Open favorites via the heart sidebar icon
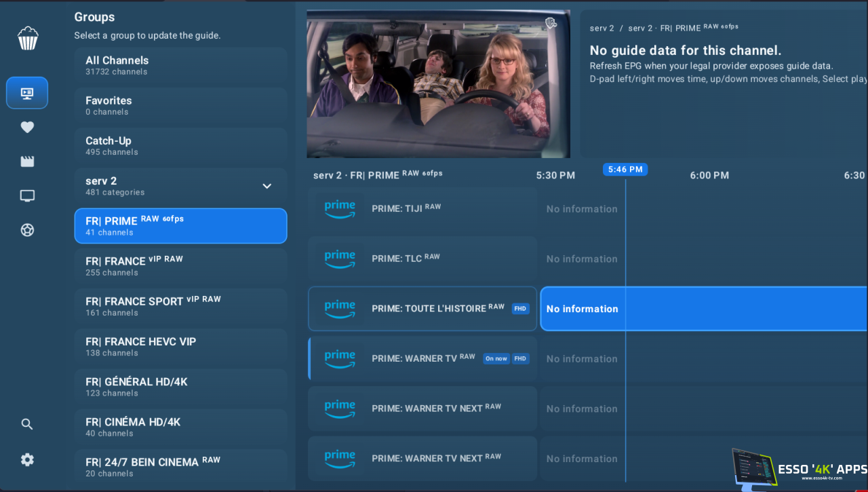 [27, 127]
